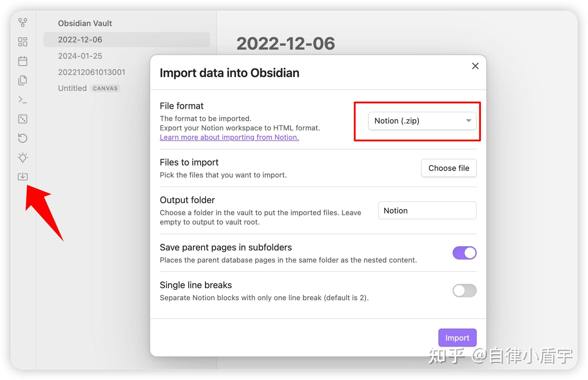Click the lightbulb icon in ribbon
Viewport: 588px width, 380px height.
tap(23, 157)
